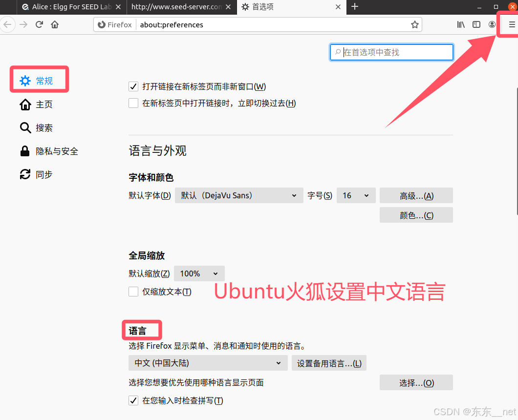This screenshot has height=420, width=518.
Task: Expand the 中文 (中国大陆) language dropdown
Action: 208,363
